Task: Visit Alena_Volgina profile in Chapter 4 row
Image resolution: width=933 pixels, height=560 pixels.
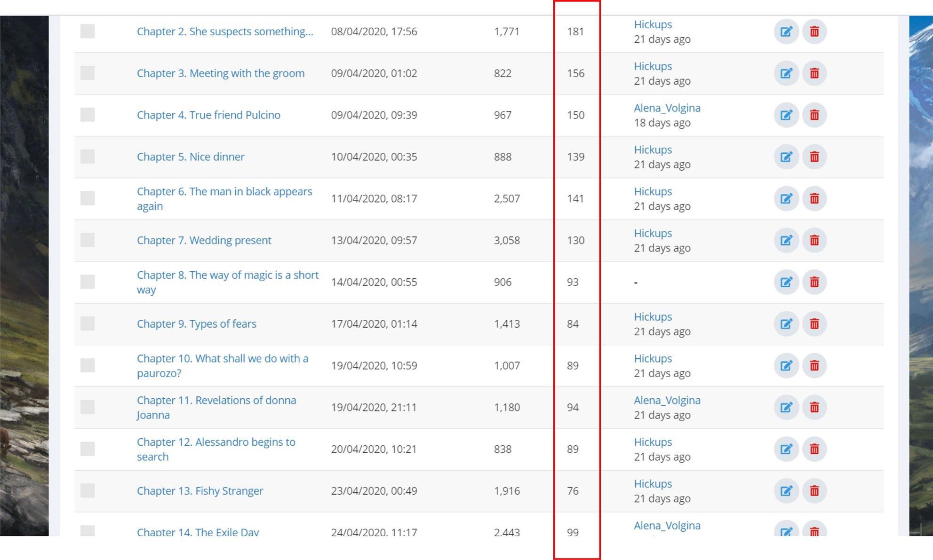Action: tap(667, 108)
